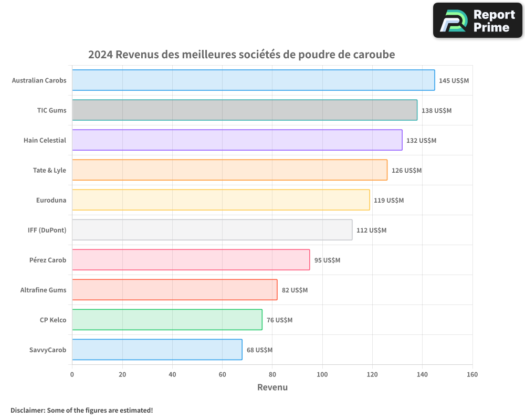Click the 68 US$M value label
The width and height of the screenshot is (525, 420).
coord(259,350)
